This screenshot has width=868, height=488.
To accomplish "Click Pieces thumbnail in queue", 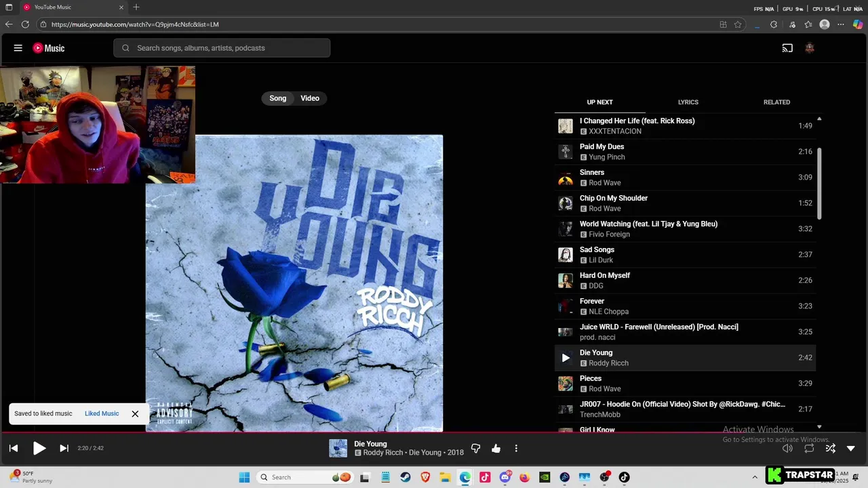I will point(566,384).
